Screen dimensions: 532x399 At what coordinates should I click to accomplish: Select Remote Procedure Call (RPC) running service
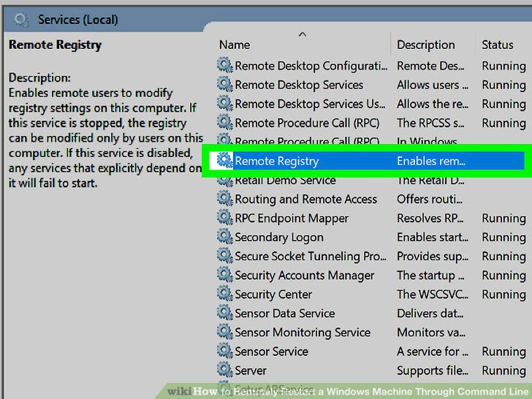pyautogui.click(x=307, y=123)
